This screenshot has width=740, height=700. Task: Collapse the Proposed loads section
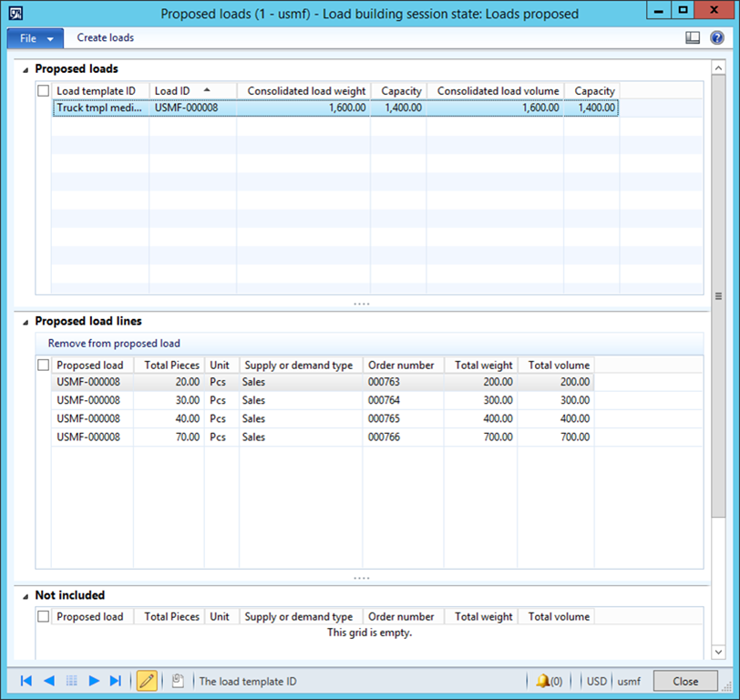[24, 69]
